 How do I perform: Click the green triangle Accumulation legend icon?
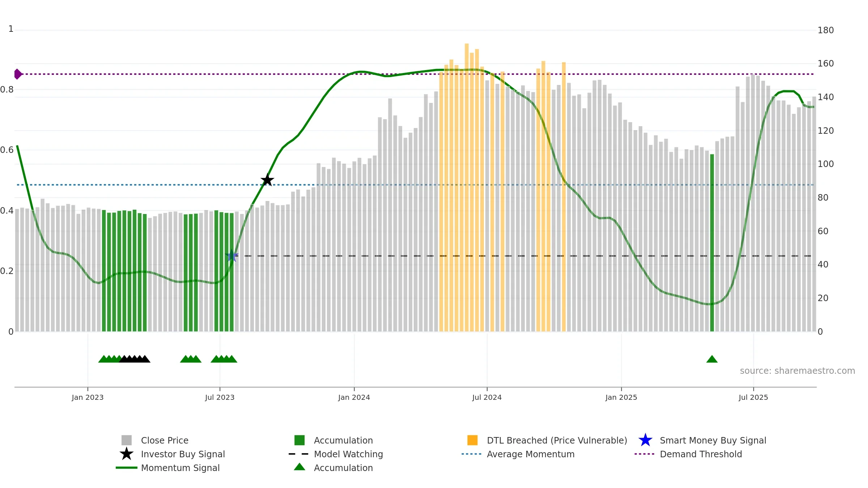tap(299, 467)
